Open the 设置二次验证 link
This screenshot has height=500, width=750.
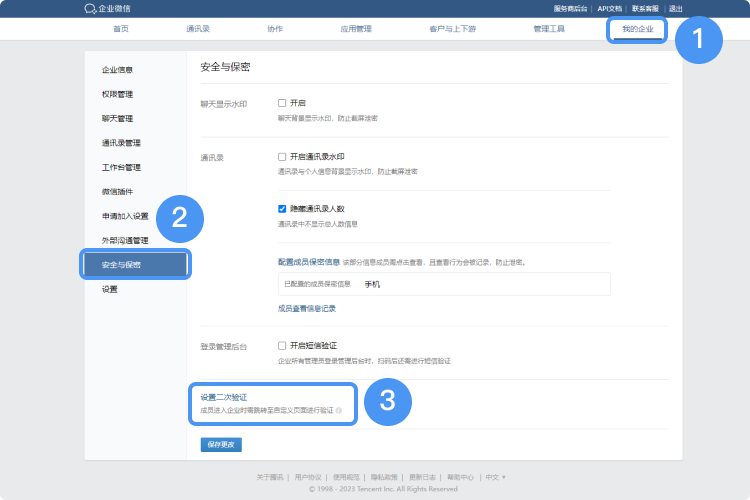(224, 397)
